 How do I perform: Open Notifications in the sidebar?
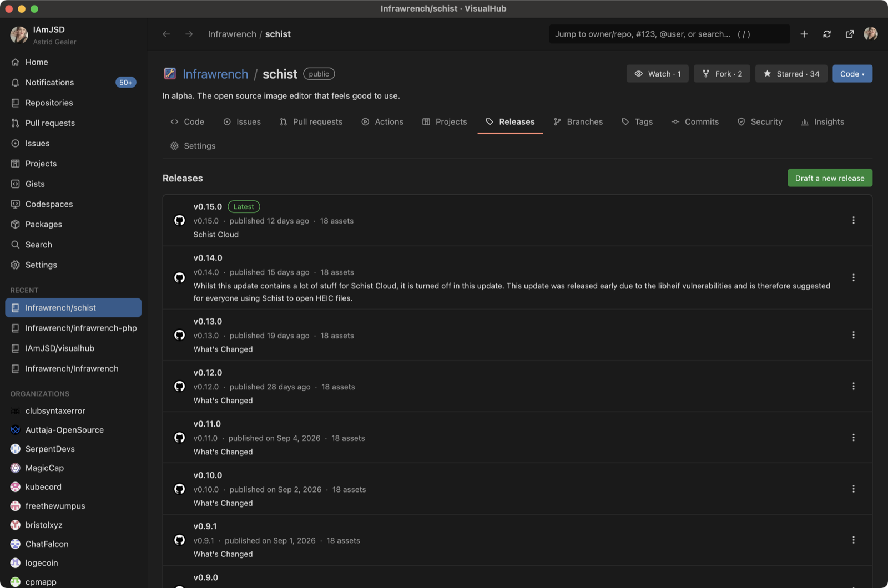(73, 83)
